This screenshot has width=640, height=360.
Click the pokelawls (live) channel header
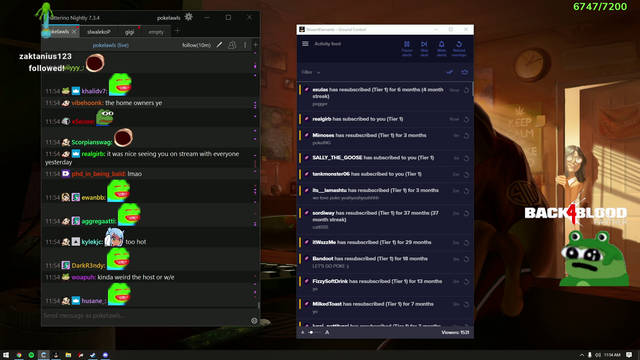point(111,45)
